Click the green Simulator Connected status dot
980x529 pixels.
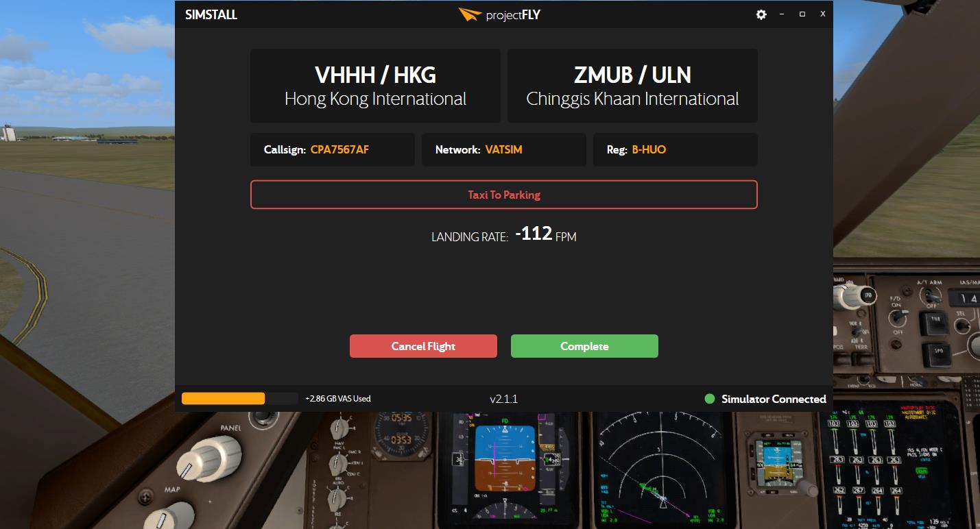pyautogui.click(x=710, y=399)
